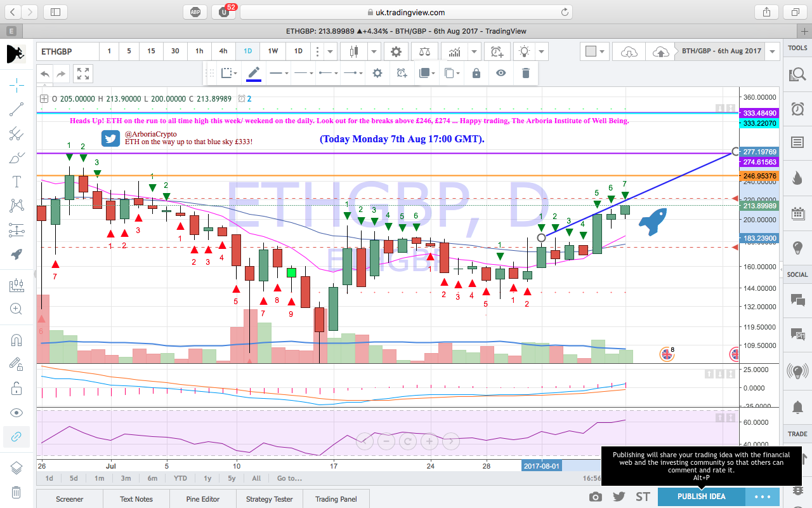Click the rocket icons tool in sidebar

tap(16, 254)
